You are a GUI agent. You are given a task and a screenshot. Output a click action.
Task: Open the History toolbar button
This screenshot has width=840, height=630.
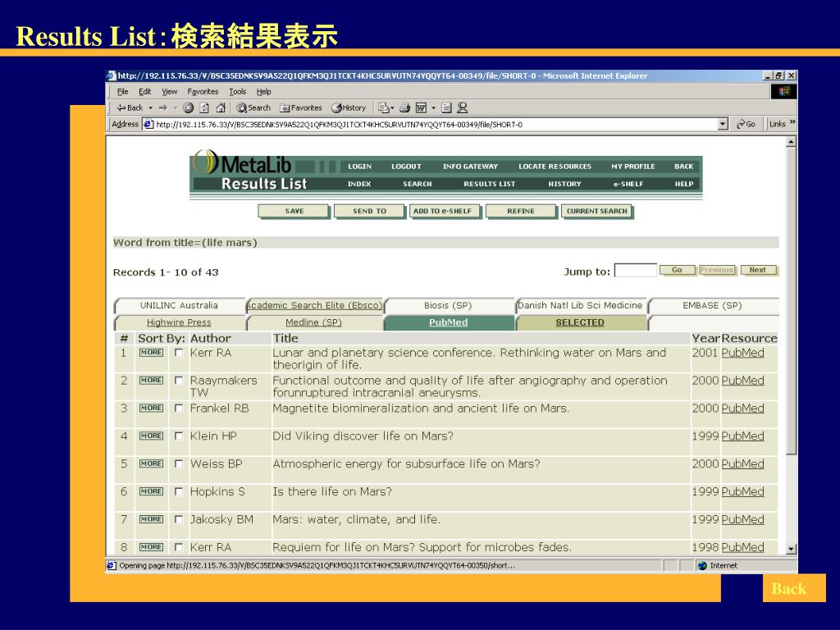coord(348,107)
